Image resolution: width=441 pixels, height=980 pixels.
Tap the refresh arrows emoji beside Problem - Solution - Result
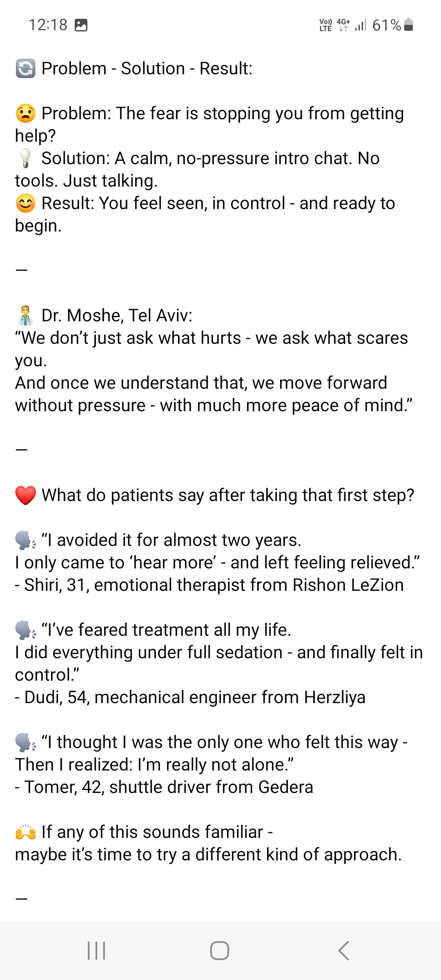25,69
